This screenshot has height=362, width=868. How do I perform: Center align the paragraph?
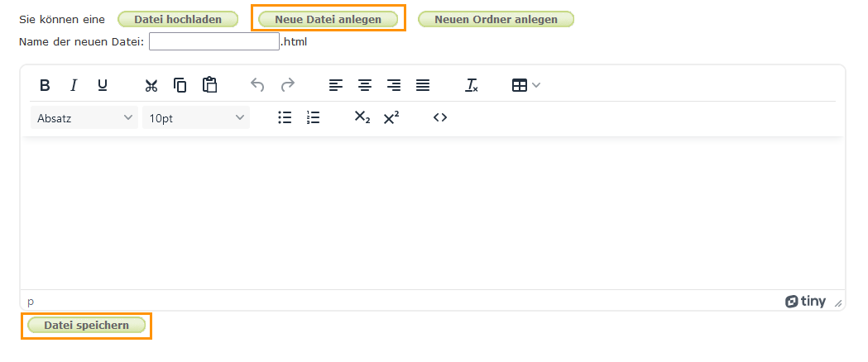[365, 85]
